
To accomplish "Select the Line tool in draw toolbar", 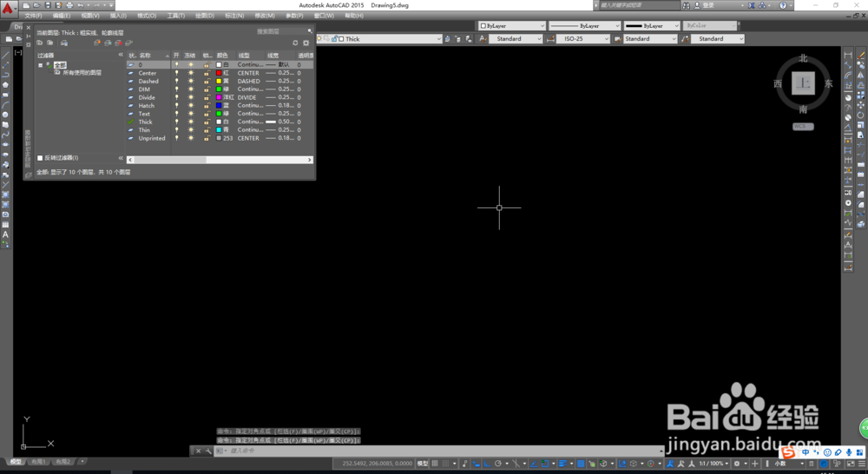I will [5, 55].
